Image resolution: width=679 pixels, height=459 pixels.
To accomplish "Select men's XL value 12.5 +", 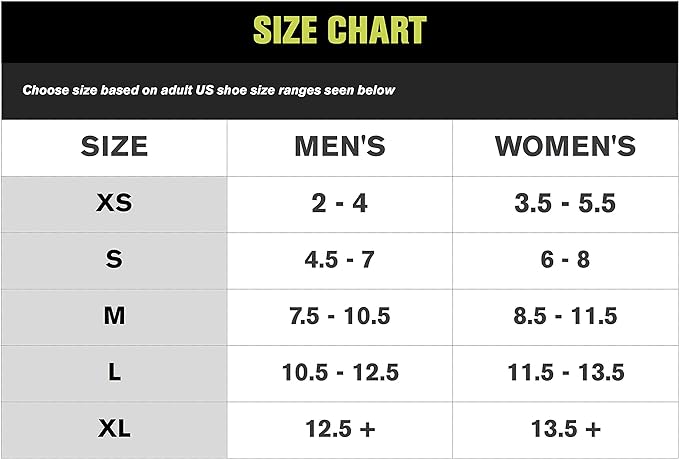I will (339, 429).
